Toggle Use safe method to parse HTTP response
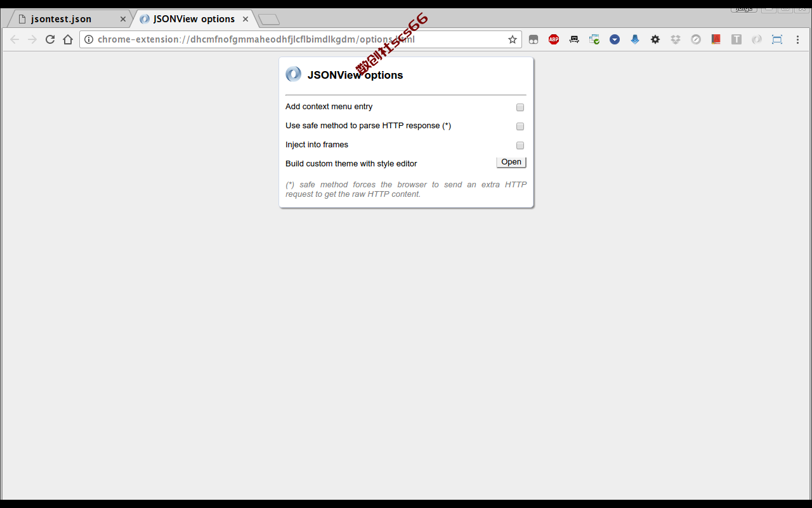This screenshot has width=812, height=508. pyautogui.click(x=520, y=126)
